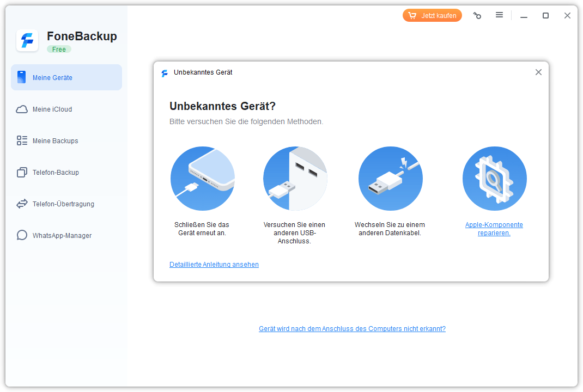The image size is (583, 392).
Task: Open the hamburger menu icon
Action: [499, 15]
